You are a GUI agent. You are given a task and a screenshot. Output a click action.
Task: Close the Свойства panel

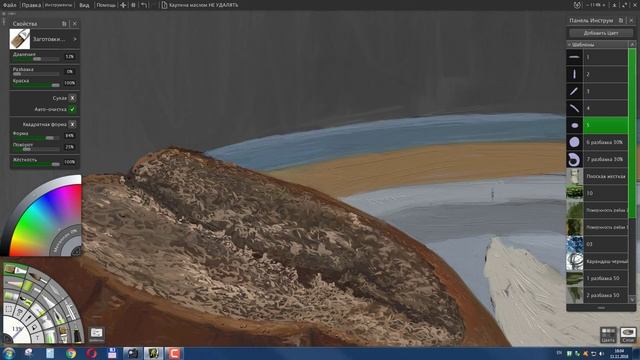point(75,24)
